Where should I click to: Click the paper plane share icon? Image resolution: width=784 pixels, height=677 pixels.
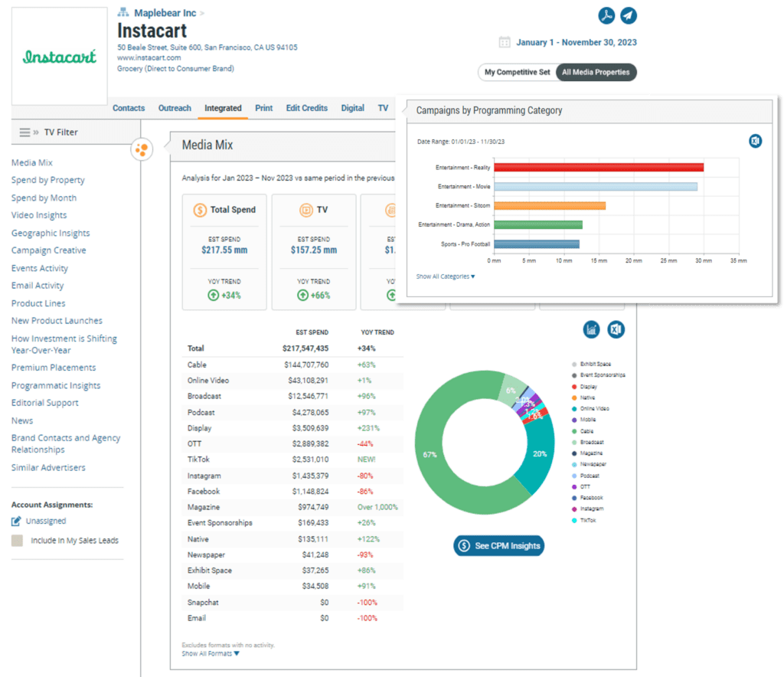click(629, 15)
